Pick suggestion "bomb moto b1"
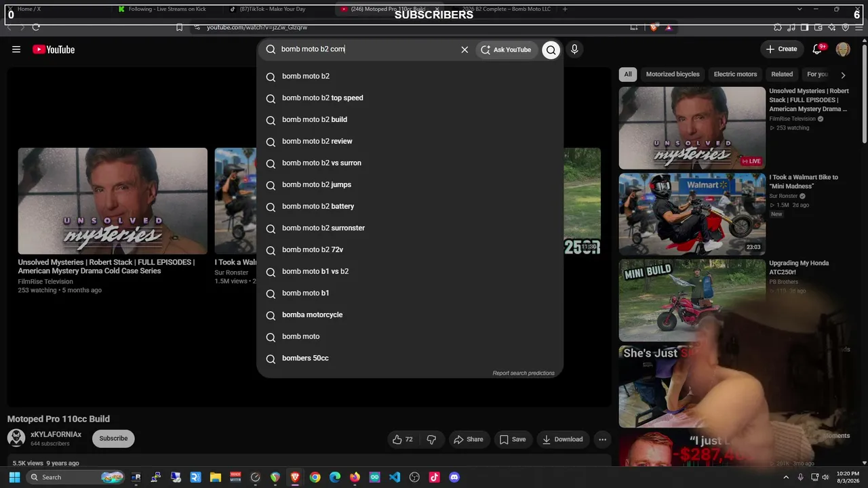 [x=410, y=293]
